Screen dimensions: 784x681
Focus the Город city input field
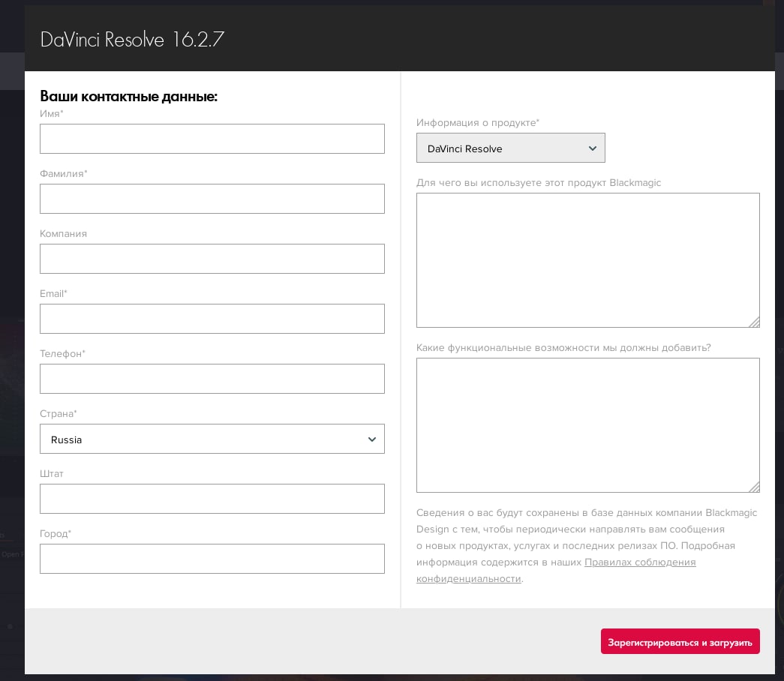point(212,559)
